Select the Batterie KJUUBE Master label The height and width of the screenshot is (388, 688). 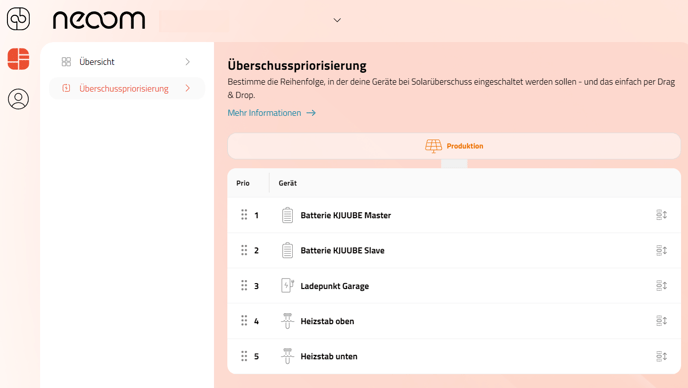(346, 215)
